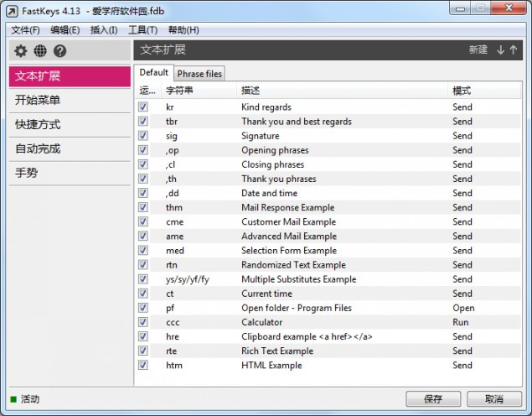Select the Signature description cell
Viewport: 532px width, 416px height.
tap(261, 136)
